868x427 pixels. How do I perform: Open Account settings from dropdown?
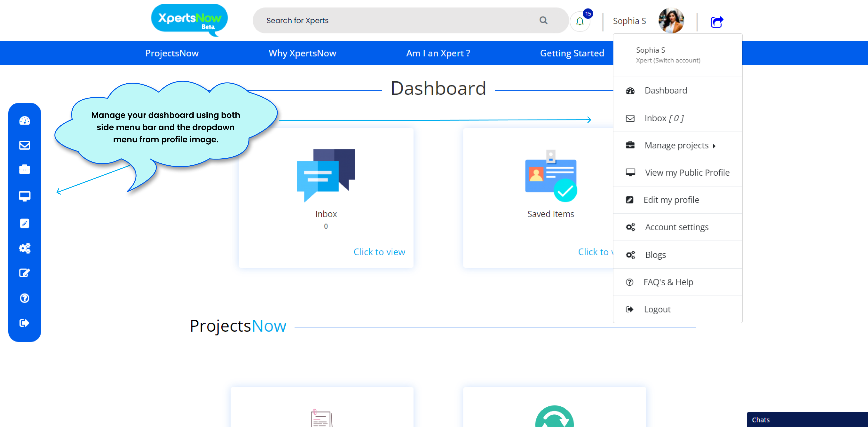click(x=678, y=227)
